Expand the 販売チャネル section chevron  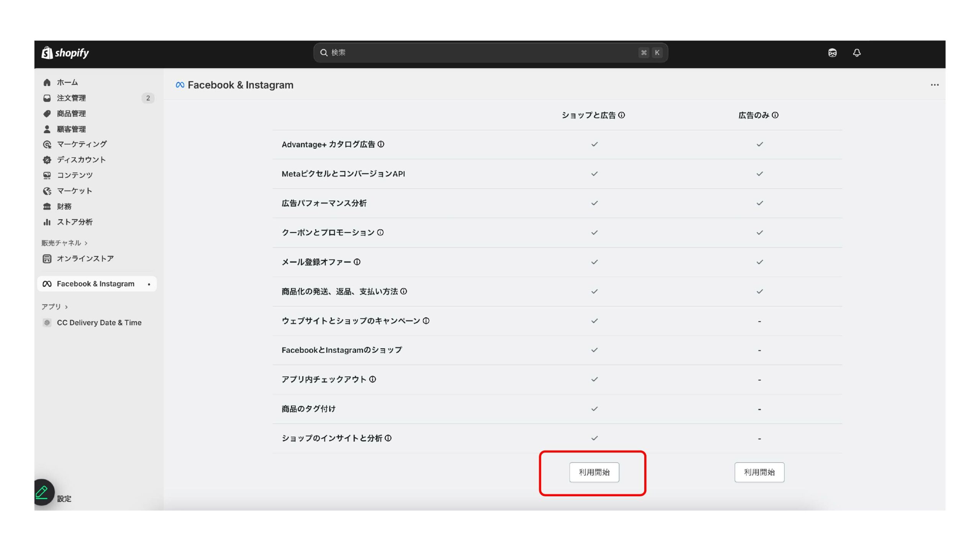[x=86, y=243]
